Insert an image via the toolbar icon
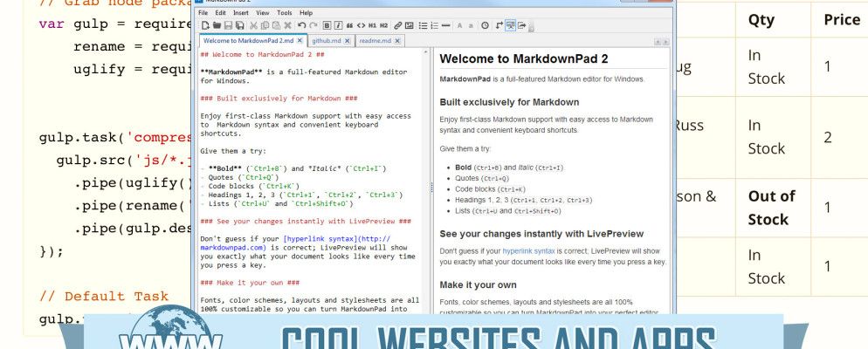 pos(410,25)
